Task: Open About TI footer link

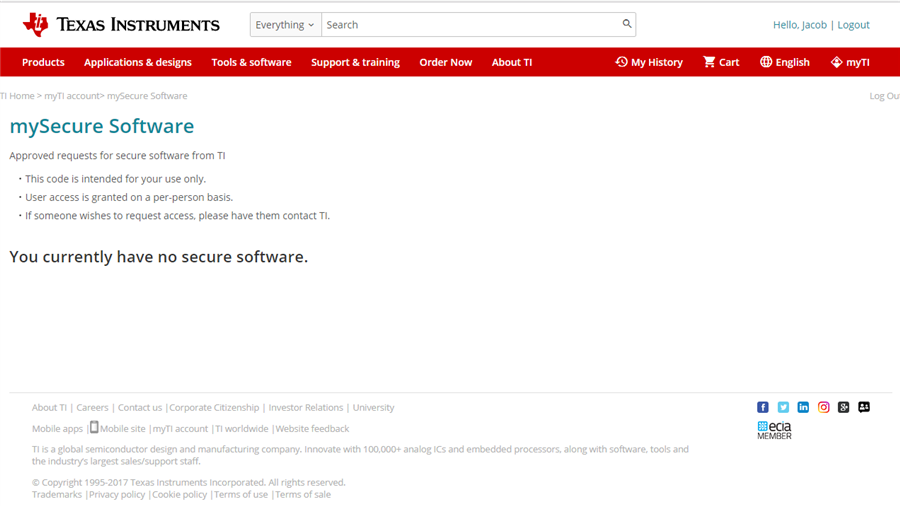Action: 49,407
